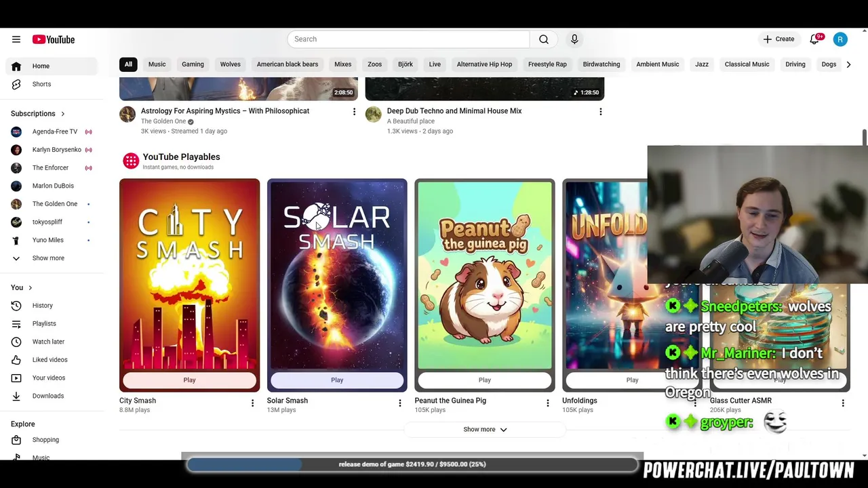Open the account avatar menu

click(840, 39)
